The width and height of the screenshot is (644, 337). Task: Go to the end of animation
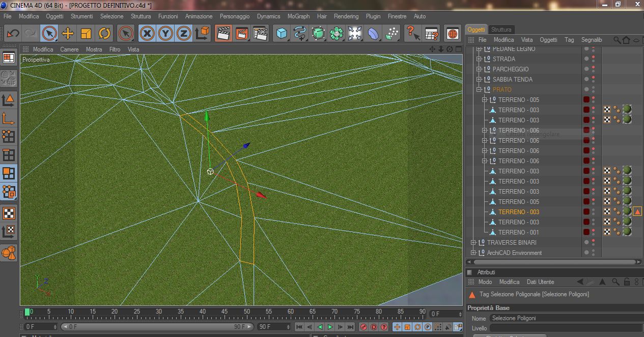coord(350,327)
